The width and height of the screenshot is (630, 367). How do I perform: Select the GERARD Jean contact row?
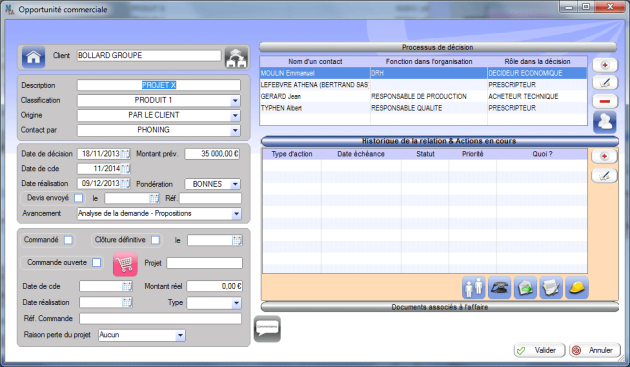click(x=423, y=96)
